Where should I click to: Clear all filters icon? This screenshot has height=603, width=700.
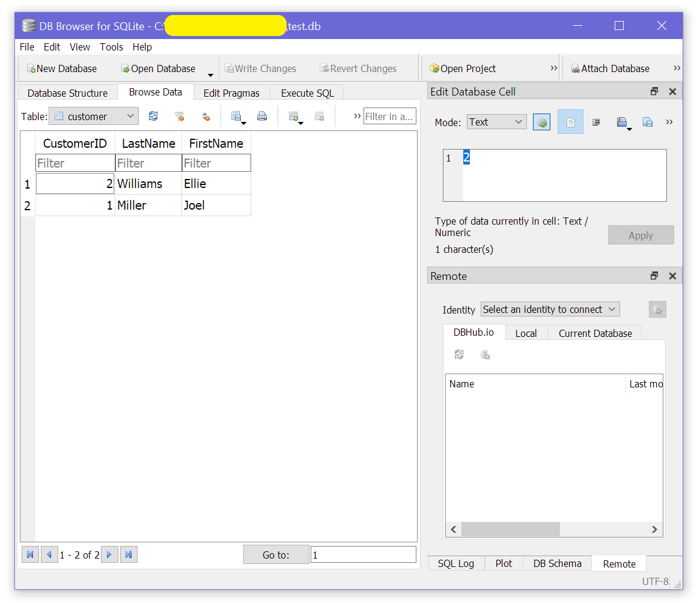point(180,117)
